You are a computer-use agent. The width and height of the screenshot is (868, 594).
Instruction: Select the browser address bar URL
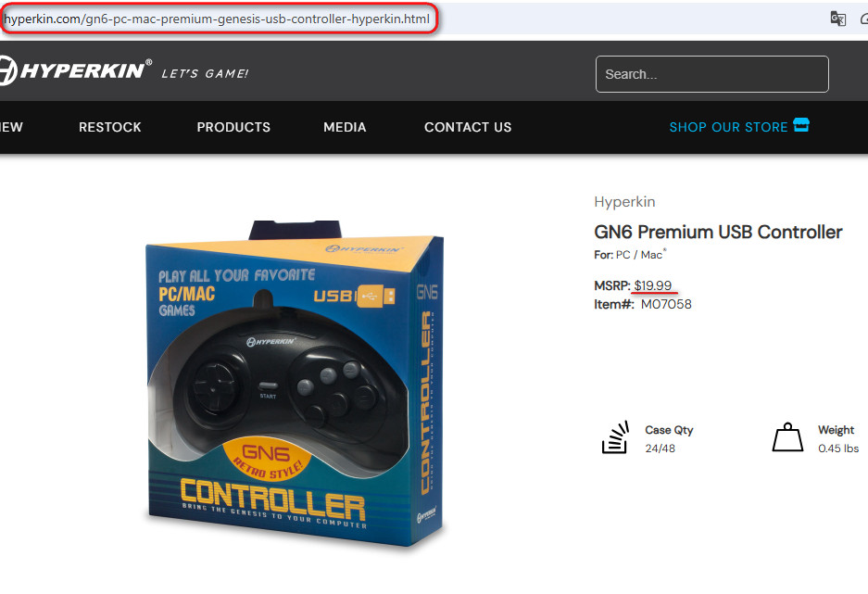217,19
